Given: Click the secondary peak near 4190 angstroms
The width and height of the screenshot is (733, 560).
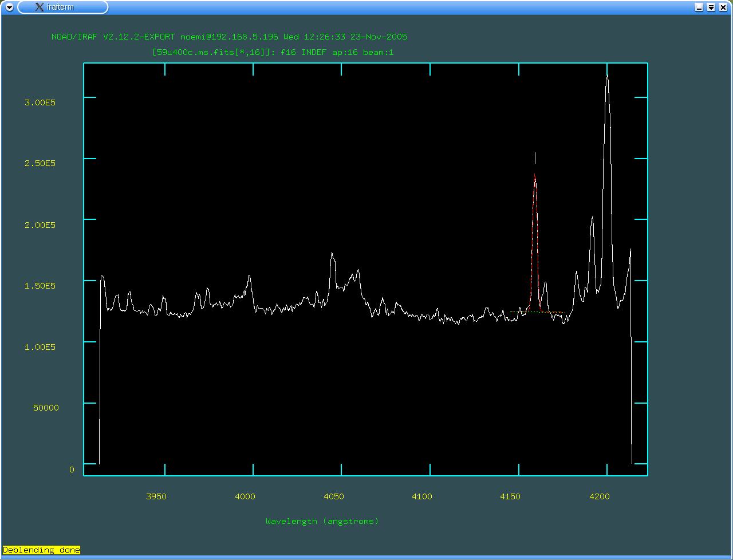Looking at the screenshot, I should pyautogui.click(x=593, y=220).
